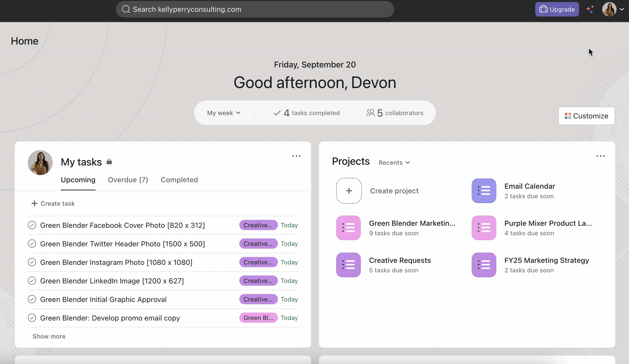Switch to the Overdue (7) tab
The height and width of the screenshot is (364, 629).
pyautogui.click(x=128, y=180)
